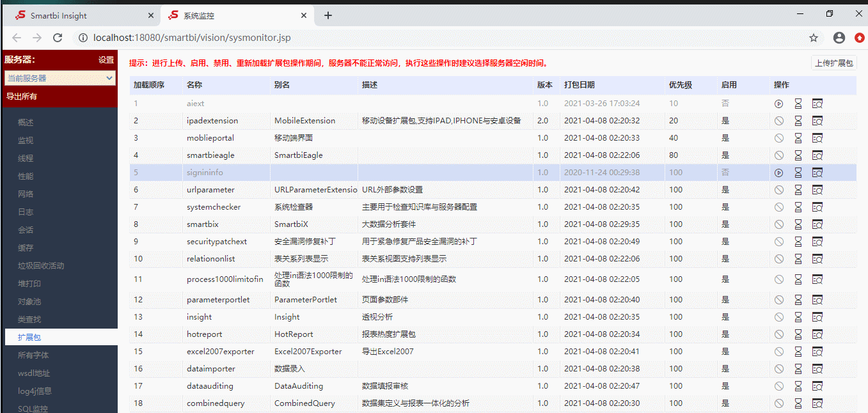Open the details magnifier icon for moblieportal
Viewport: 868px width, 413px height.
pyautogui.click(x=817, y=137)
